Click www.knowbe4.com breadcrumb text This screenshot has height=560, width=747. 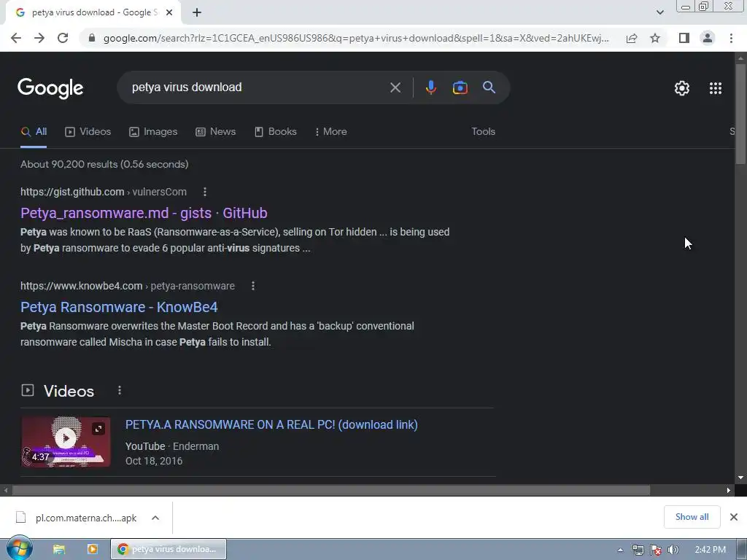(x=82, y=286)
